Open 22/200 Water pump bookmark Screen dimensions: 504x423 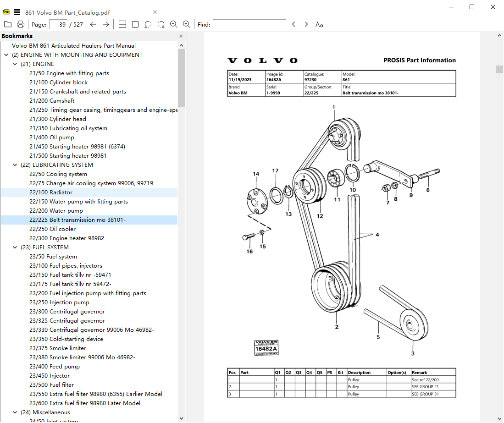tap(56, 211)
